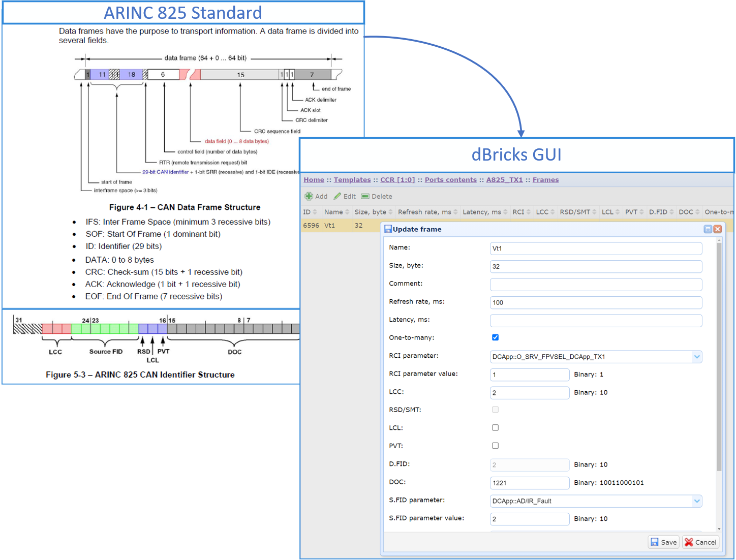Sort by the DOC column header
Image resolution: width=736 pixels, height=560 pixels.
(x=689, y=212)
